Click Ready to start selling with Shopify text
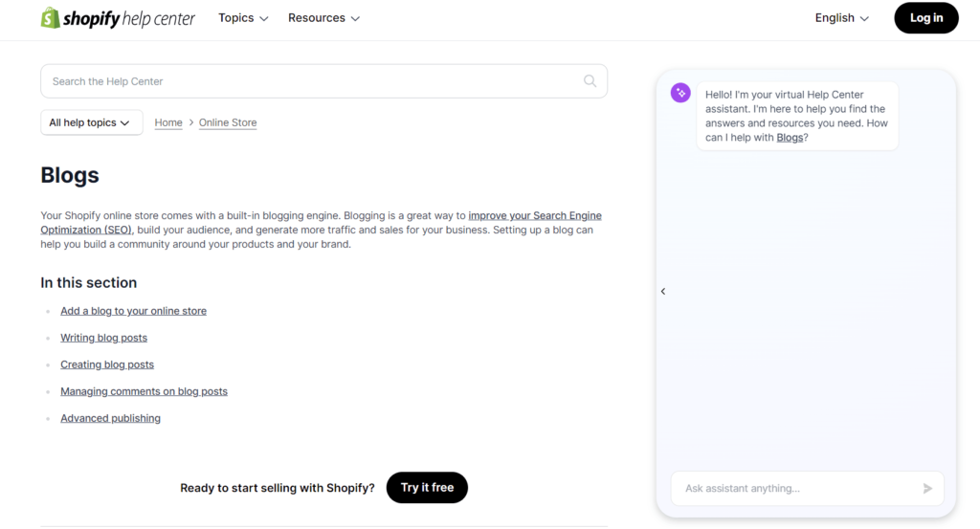This screenshot has height=529, width=980. click(278, 488)
